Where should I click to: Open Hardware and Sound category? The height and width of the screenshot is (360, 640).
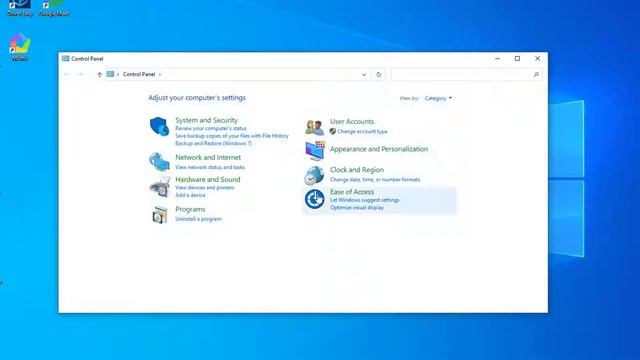pyautogui.click(x=208, y=179)
